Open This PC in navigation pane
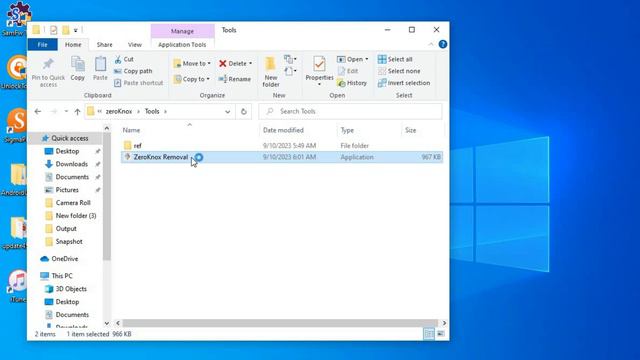Viewport: 640px width, 360px height. coord(62,276)
